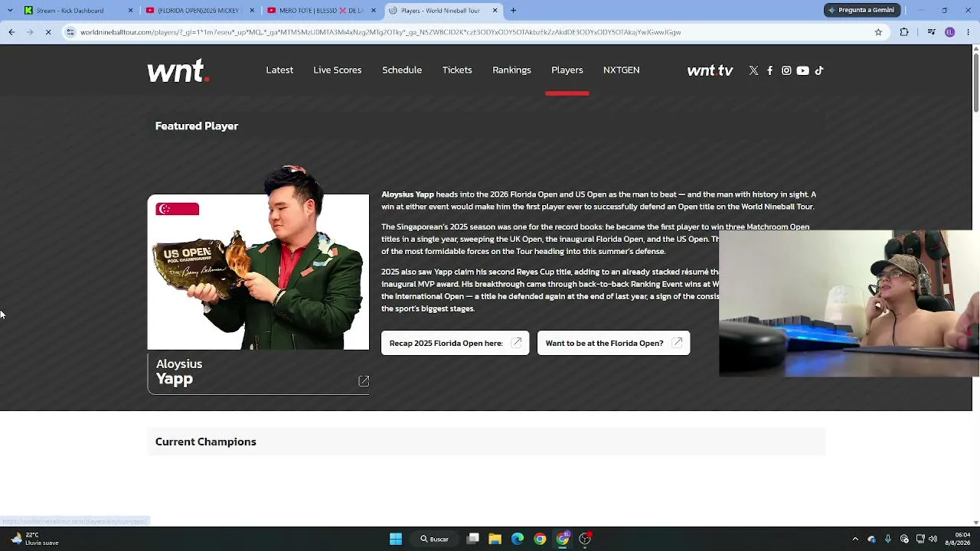Open the Chrome three-dot menu
Image resolution: width=980 pixels, height=551 pixels.
(x=968, y=32)
